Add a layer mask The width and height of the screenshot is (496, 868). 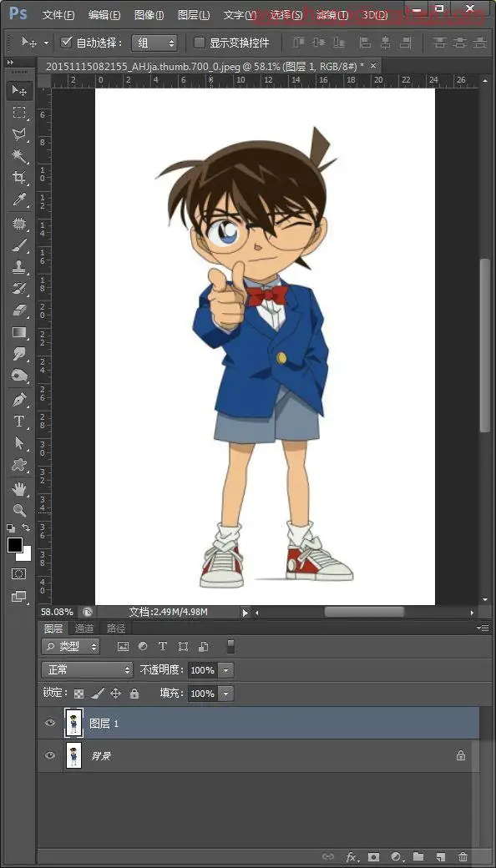click(x=373, y=857)
